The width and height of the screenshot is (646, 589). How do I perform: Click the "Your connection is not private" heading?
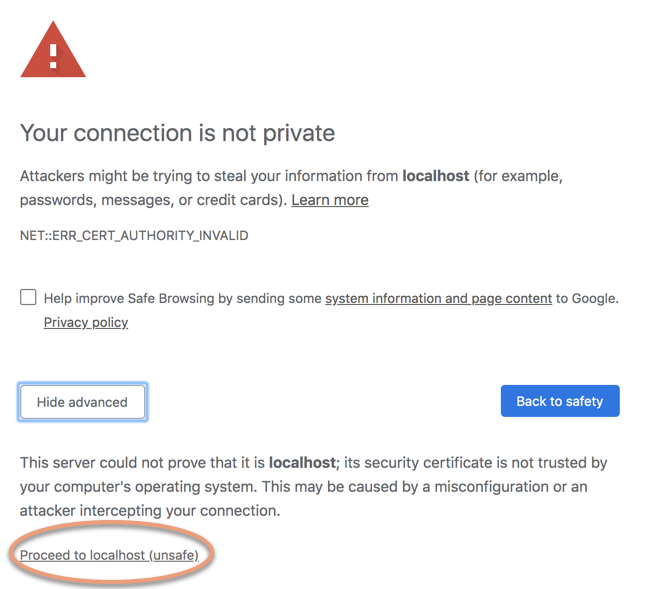point(177,133)
